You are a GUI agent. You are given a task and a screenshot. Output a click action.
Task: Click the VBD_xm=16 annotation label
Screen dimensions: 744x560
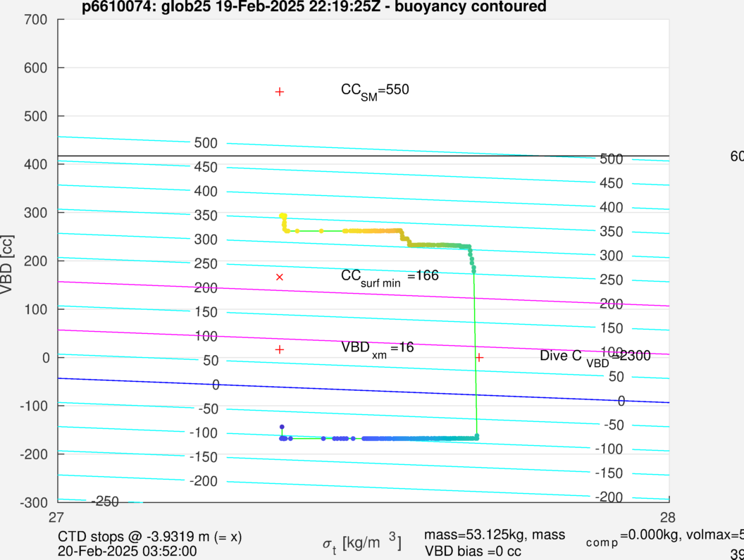(x=377, y=348)
